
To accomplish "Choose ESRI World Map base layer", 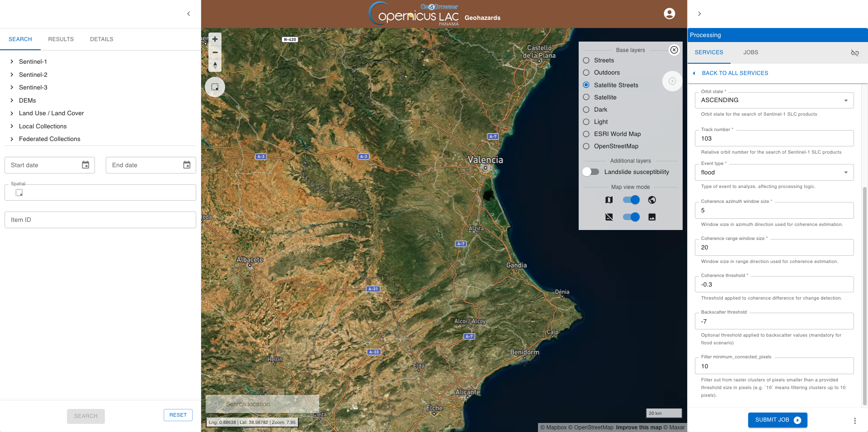I will [586, 134].
